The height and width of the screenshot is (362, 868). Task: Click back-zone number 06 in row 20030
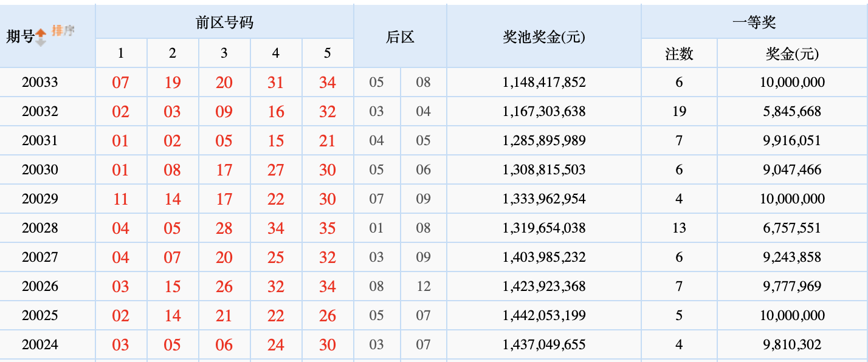[424, 169]
